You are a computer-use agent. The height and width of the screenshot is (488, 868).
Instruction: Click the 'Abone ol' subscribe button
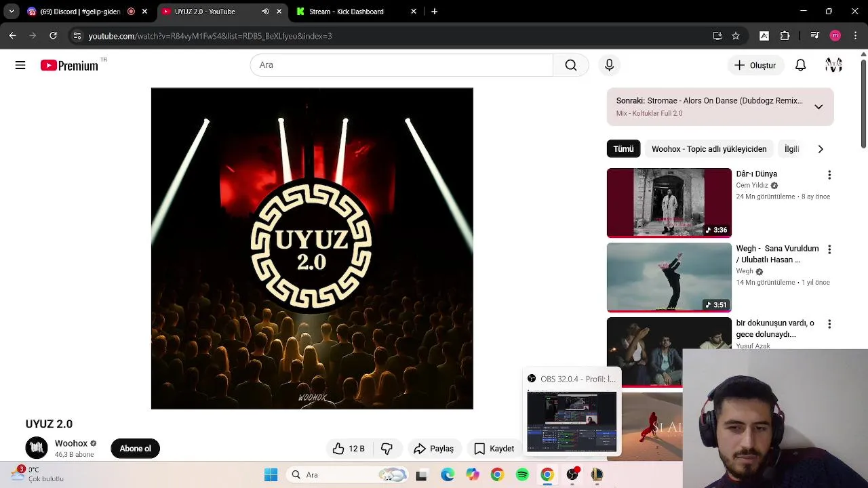point(135,449)
